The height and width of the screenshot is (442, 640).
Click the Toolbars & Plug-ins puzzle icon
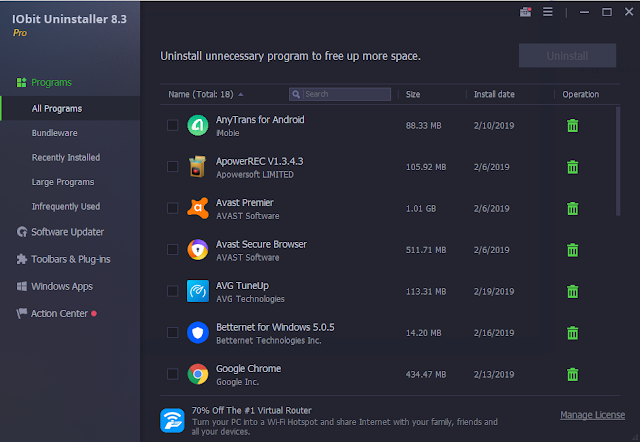22,259
